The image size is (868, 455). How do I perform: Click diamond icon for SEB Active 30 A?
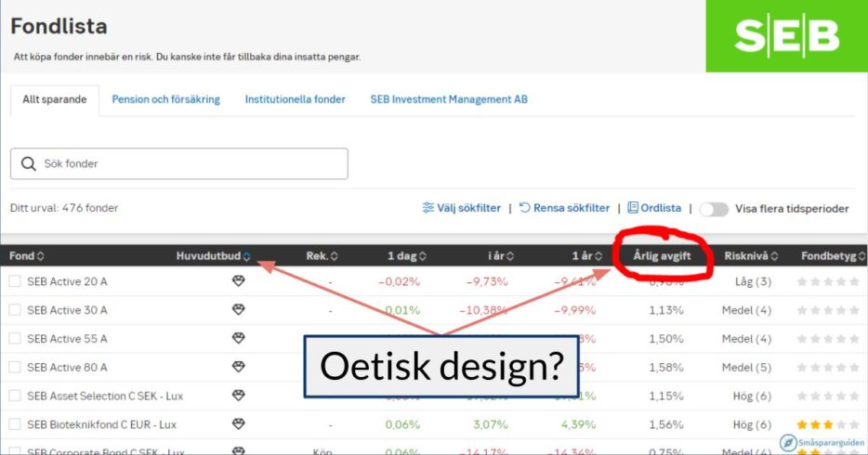click(239, 309)
